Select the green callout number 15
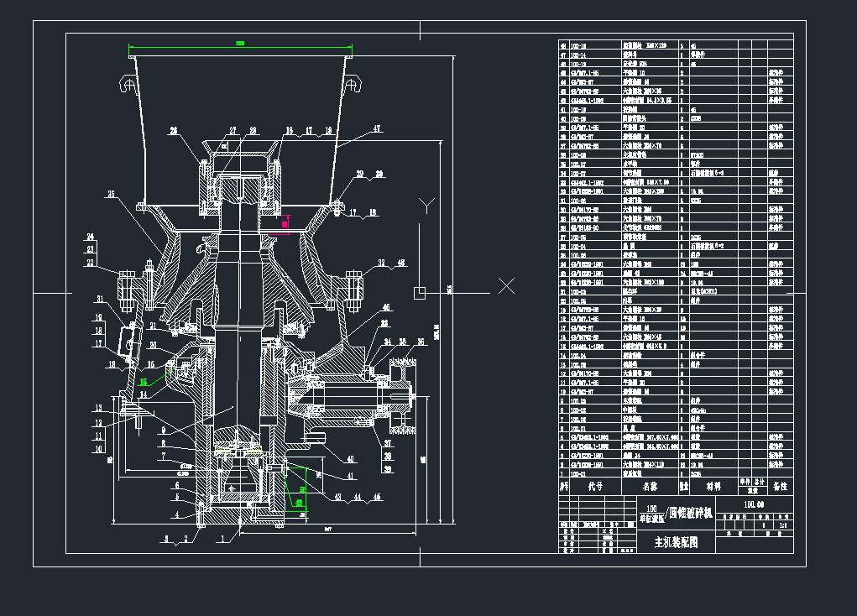The height and width of the screenshot is (616, 857). tap(144, 382)
